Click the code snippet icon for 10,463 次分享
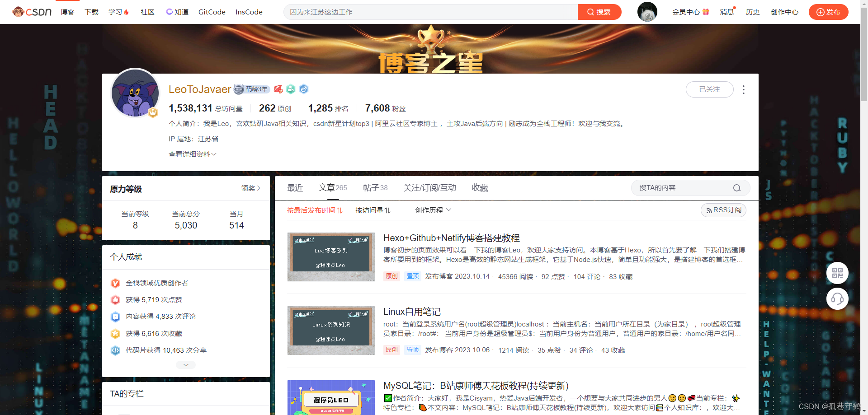868x415 pixels. [x=115, y=350]
